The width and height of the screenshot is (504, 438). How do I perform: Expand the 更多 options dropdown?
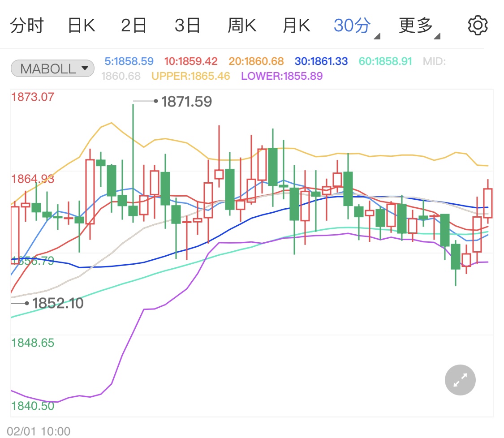pos(419,26)
